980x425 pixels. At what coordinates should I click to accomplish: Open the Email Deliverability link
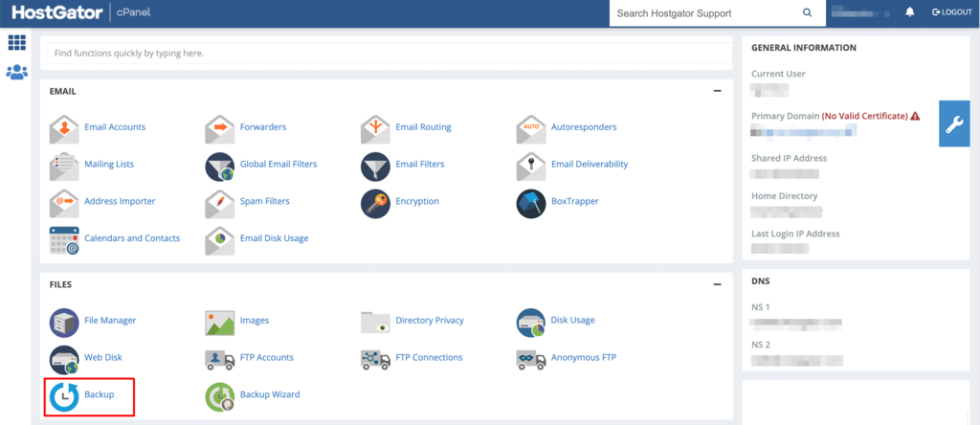[590, 165]
